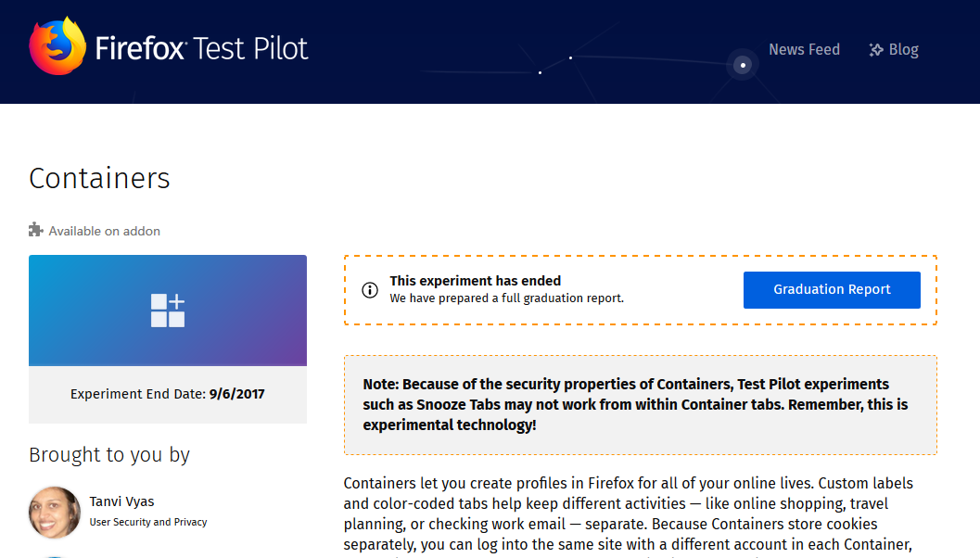Click the Brought to you by heading
The width and height of the screenshot is (980, 558).
point(109,455)
